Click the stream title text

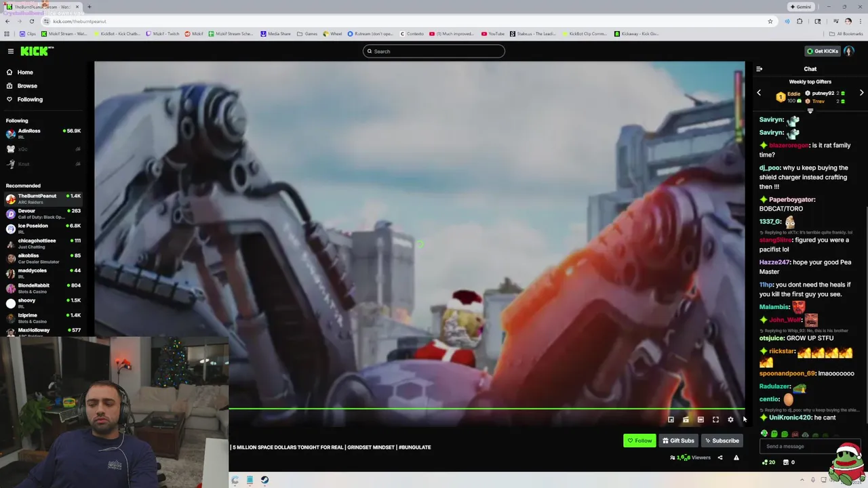331,447
